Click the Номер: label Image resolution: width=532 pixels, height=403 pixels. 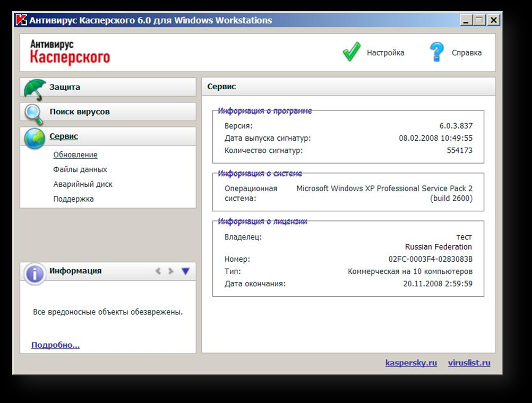[237, 259]
